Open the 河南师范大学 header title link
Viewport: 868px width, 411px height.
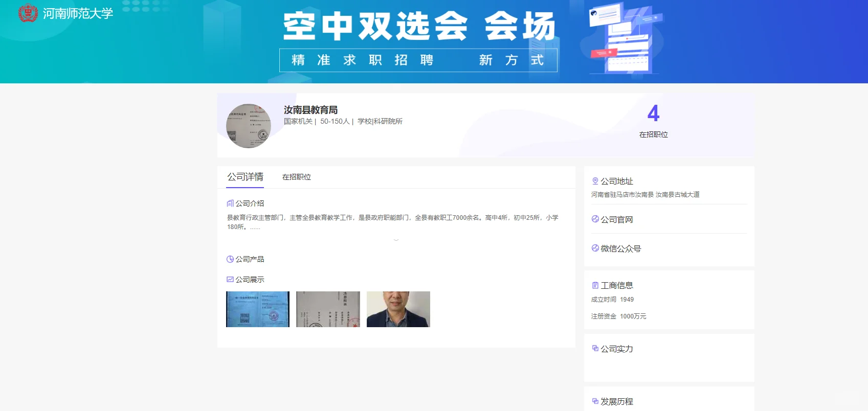[x=78, y=13]
